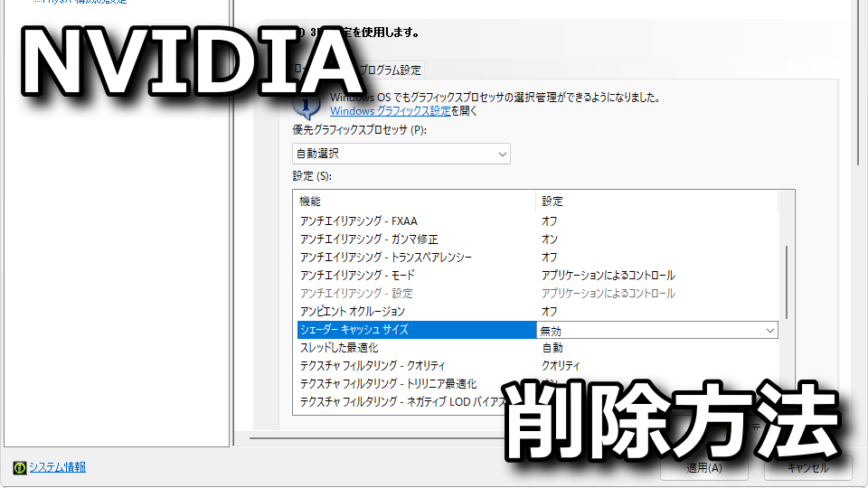Click the キャンセル button

(808, 467)
